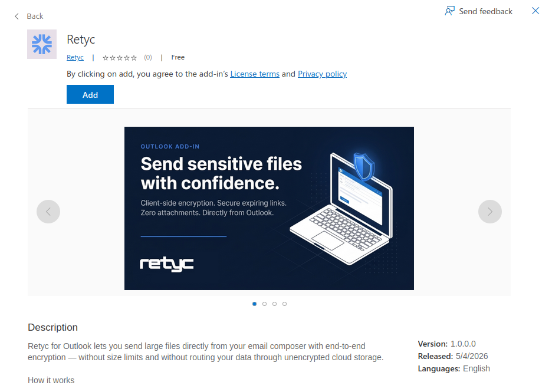This screenshot has width=552, height=392.
Task: Click the star rating display
Action: click(119, 58)
